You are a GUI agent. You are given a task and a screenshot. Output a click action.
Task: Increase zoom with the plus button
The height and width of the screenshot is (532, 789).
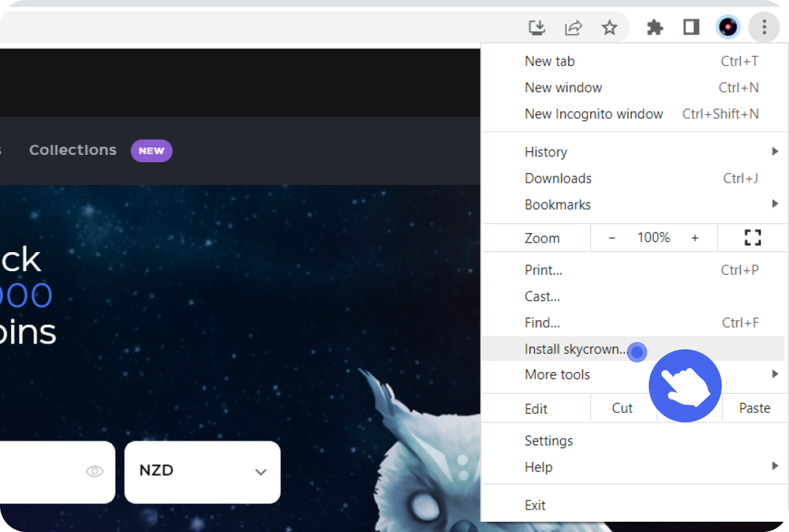pyautogui.click(x=695, y=237)
